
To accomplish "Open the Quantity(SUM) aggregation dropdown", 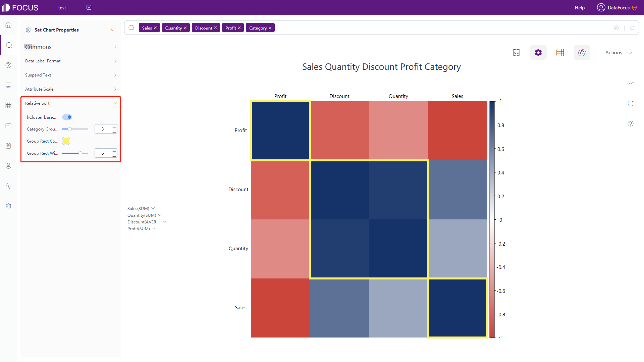I will [x=160, y=215].
